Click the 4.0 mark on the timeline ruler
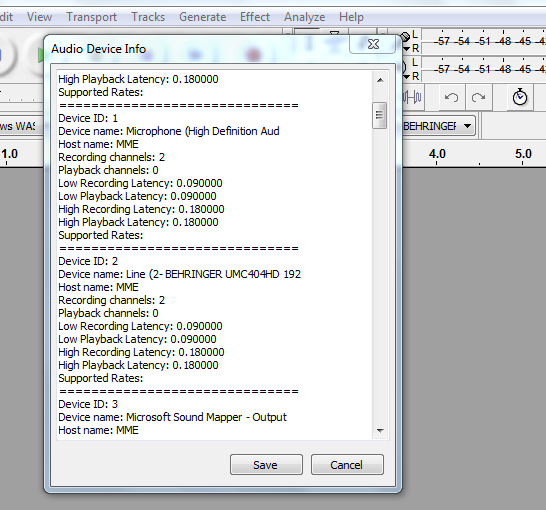Image resolution: width=546 pixels, height=510 pixels. pos(437,154)
